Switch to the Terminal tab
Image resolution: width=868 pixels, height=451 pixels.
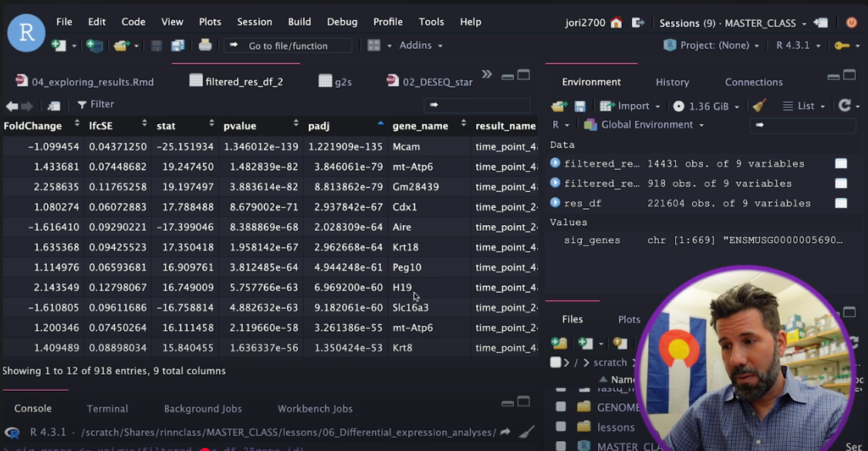click(107, 409)
